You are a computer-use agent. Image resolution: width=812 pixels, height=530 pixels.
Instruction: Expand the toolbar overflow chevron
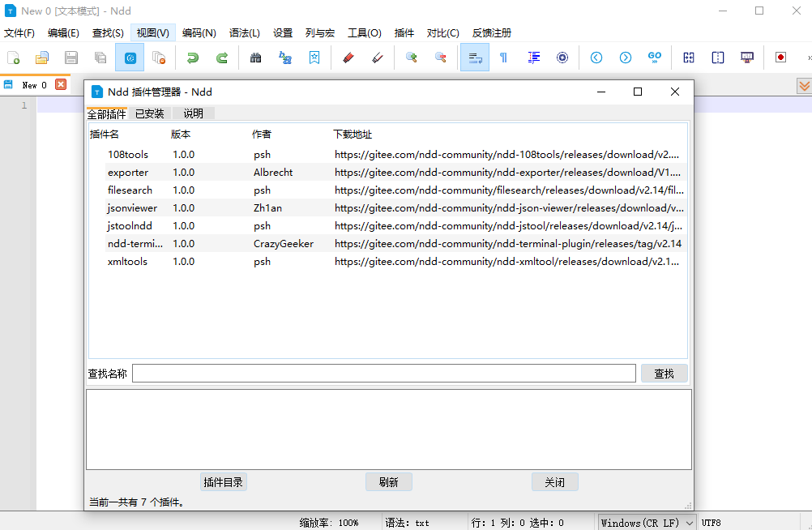pyautogui.click(x=809, y=58)
